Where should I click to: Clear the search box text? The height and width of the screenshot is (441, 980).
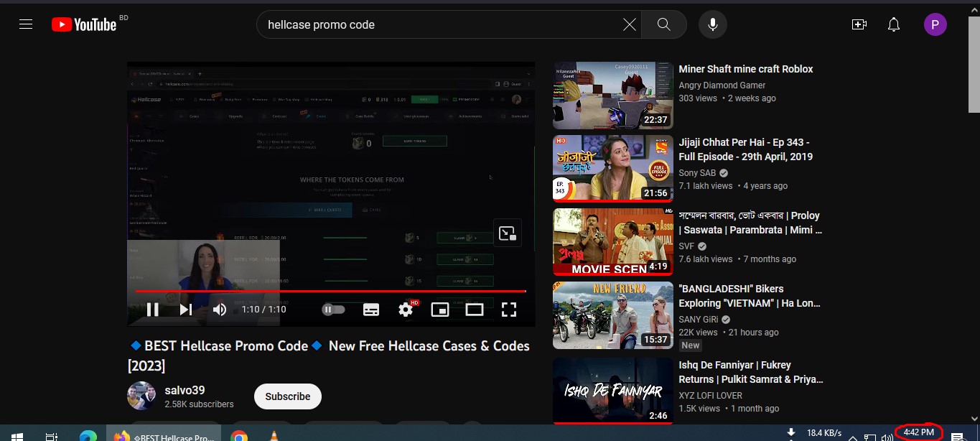pos(630,24)
